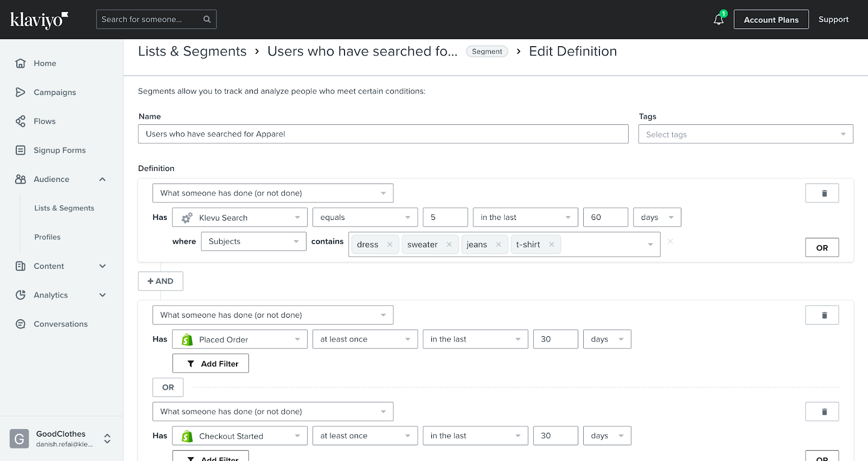Screen dimensions: 868x461
Task: Open Flows from the sidebar
Action: 44,122
